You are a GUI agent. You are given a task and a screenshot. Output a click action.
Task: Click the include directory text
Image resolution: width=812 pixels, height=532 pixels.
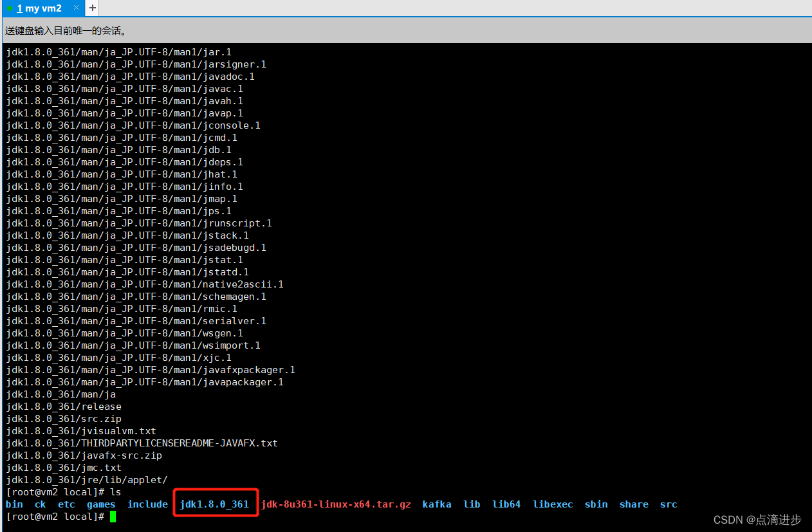click(x=147, y=504)
